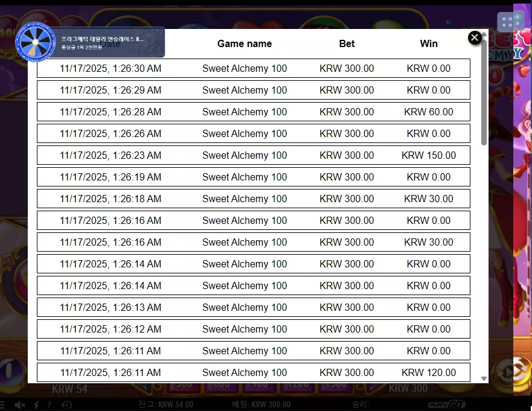Click Sweet Alchemy 100 in 1:26:18 row
This screenshot has height=411, width=532.
(x=245, y=199)
